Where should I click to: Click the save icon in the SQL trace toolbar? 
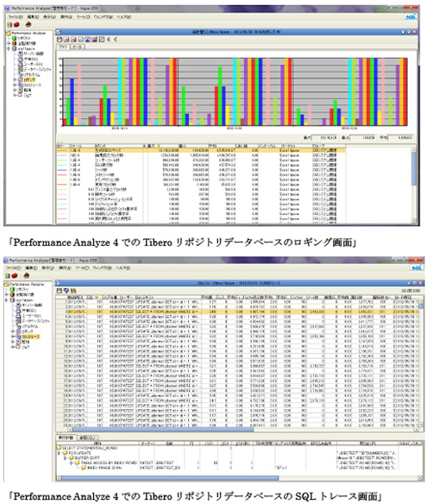(60, 291)
